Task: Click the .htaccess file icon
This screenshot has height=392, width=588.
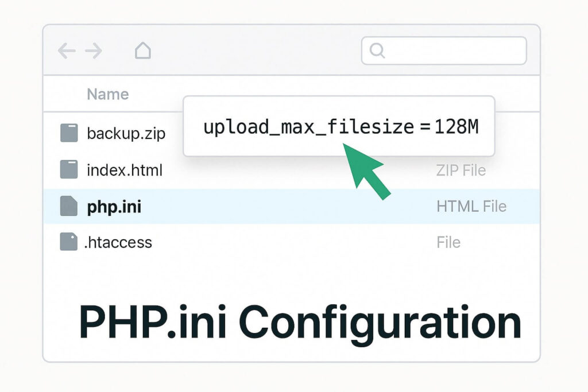Action: point(68,242)
